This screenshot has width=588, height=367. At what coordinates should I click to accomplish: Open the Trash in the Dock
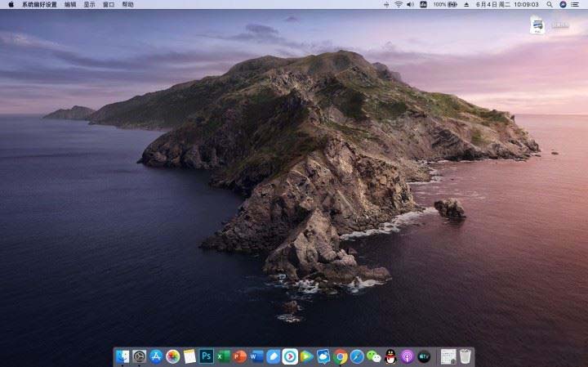click(465, 356)
